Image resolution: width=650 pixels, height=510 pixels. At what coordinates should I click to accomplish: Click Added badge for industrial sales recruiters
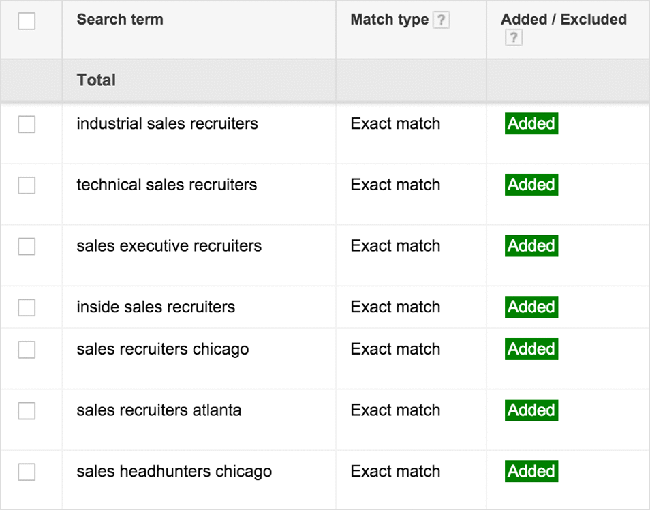coord(531,123)
